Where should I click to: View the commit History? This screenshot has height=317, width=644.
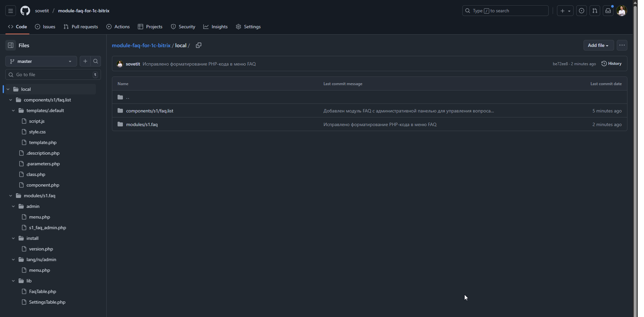[x=611, y=64]
